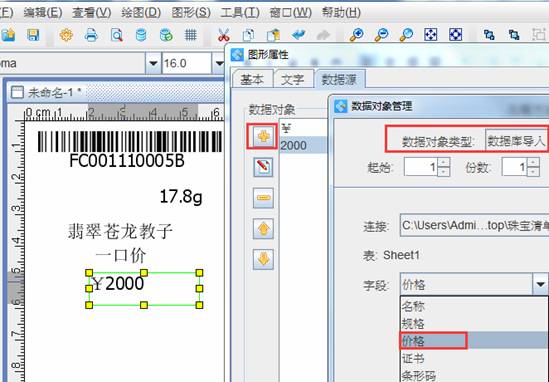Click the Zoom Out magnifier icon
The image size is (549, 382).
coord(381,35)
